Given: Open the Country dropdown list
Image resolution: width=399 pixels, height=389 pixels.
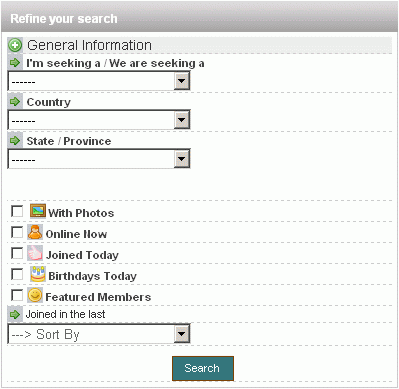Looking at the screenshot, I should (x=99, y=120).
